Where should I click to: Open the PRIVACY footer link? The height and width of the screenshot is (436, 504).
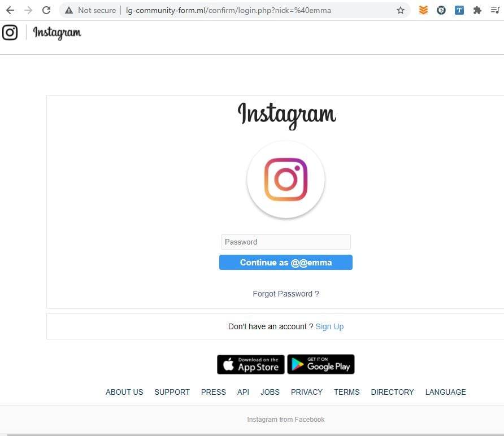tap(307, 392)
